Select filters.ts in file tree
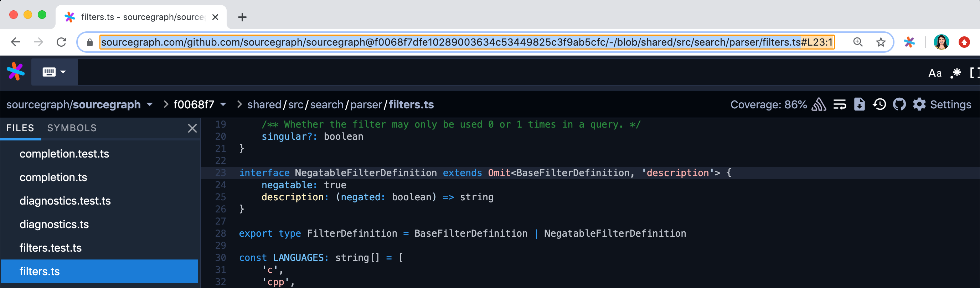980x288 pixels. click(x=99, y=271)
